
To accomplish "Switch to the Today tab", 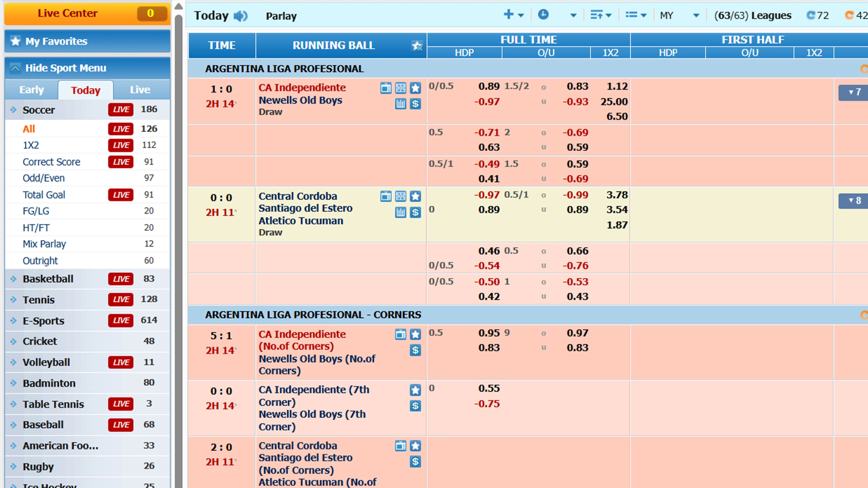I will pyautogui.click(x=86, y=90).
